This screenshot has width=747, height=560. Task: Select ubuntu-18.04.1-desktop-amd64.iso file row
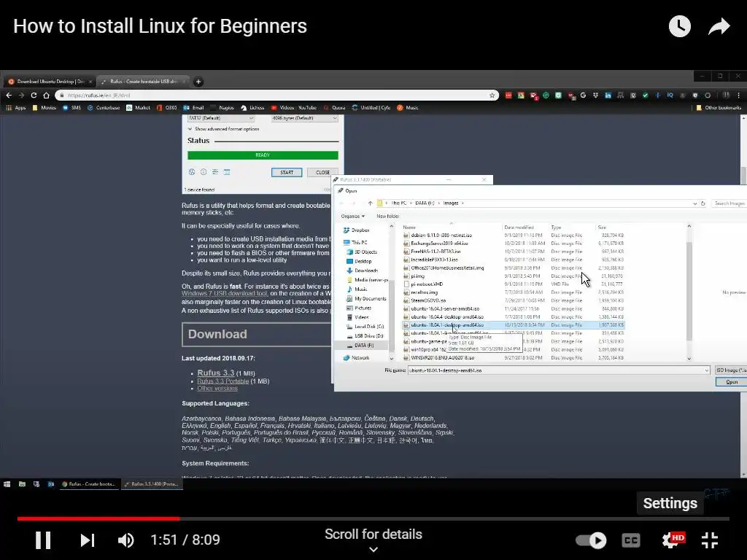click(513, 324)
